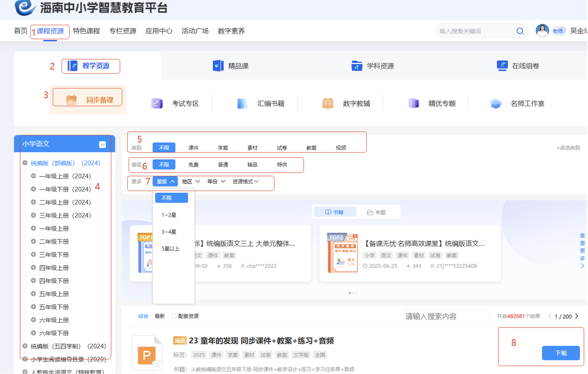Click the 请输入搜索内容 search field

pos(445,316)
